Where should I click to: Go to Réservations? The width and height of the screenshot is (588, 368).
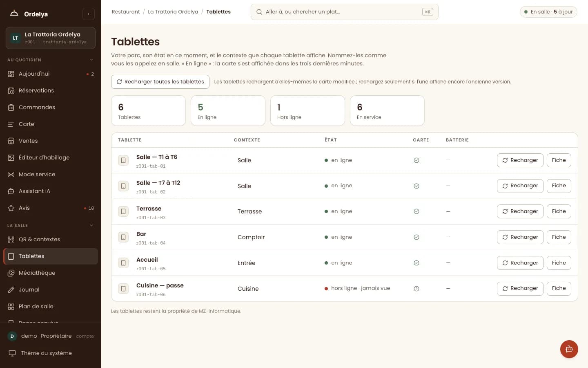[51, 91]
